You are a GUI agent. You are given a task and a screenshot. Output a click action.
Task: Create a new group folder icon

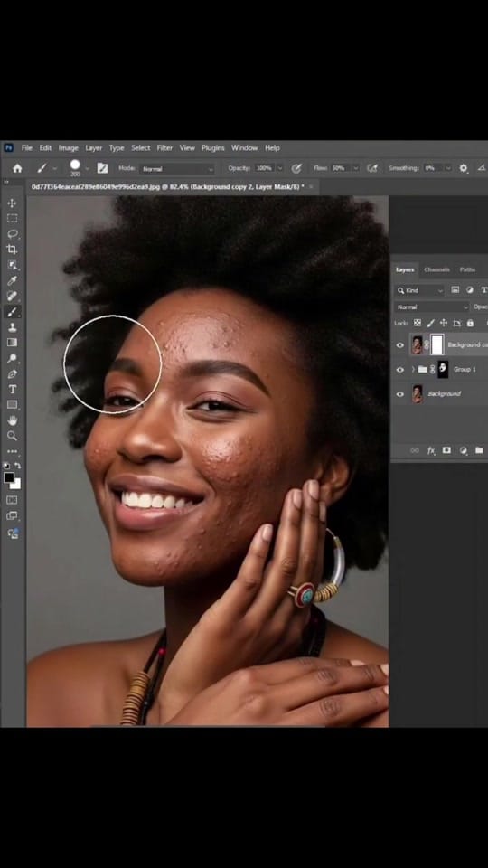479,450
